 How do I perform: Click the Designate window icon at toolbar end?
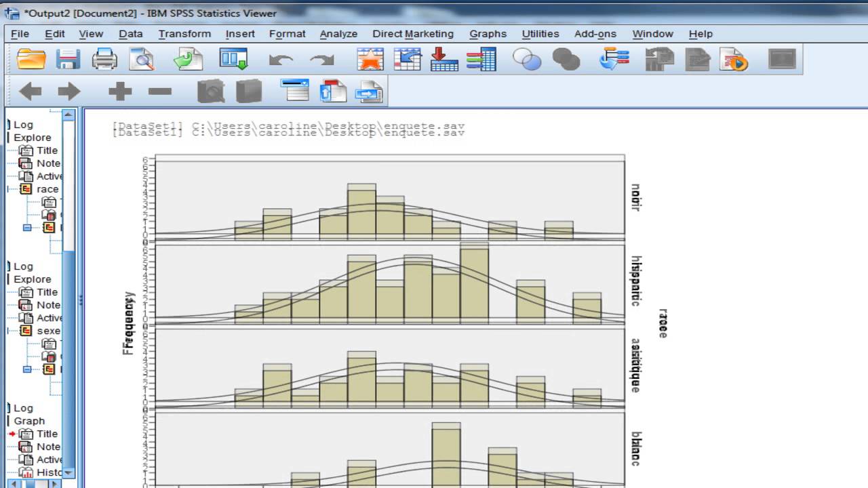point(782,60)
